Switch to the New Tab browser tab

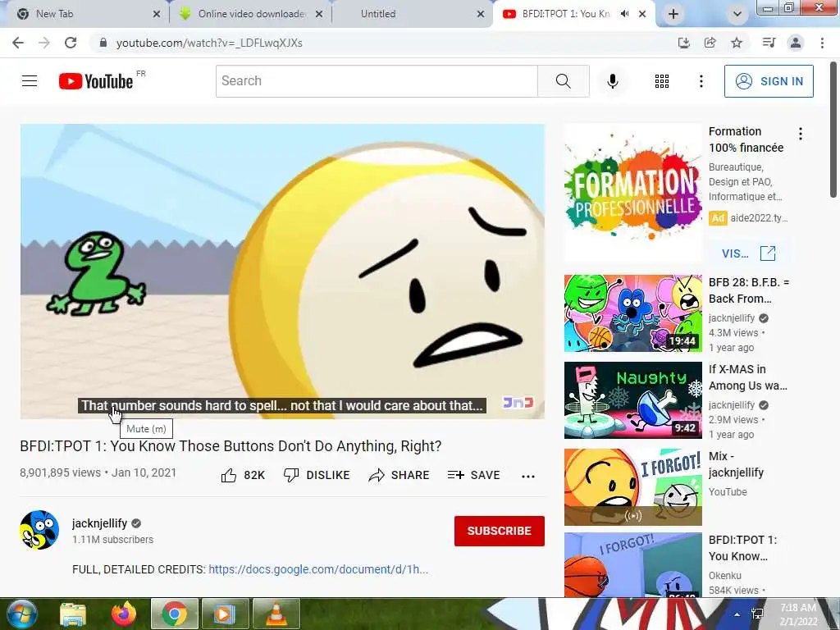[85, 14]
